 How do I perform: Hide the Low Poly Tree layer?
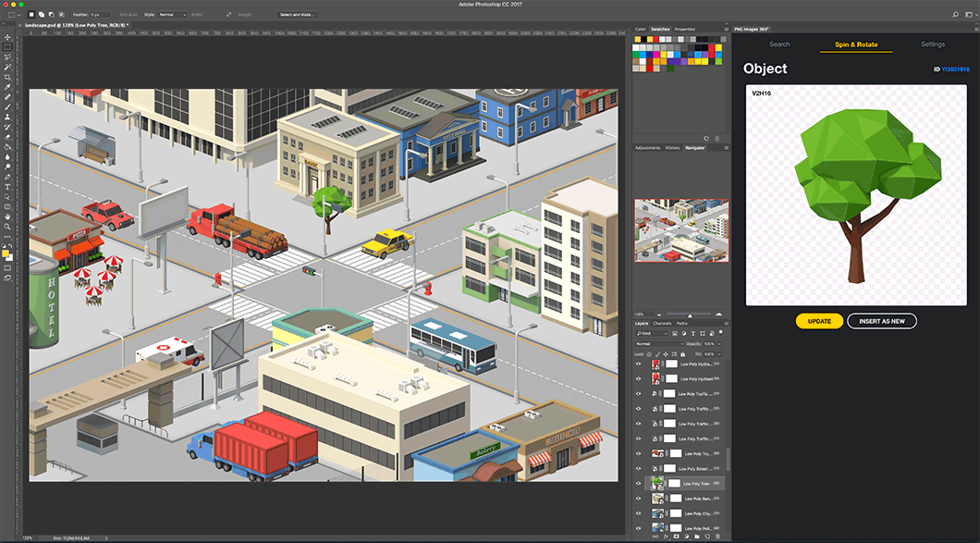638,483
